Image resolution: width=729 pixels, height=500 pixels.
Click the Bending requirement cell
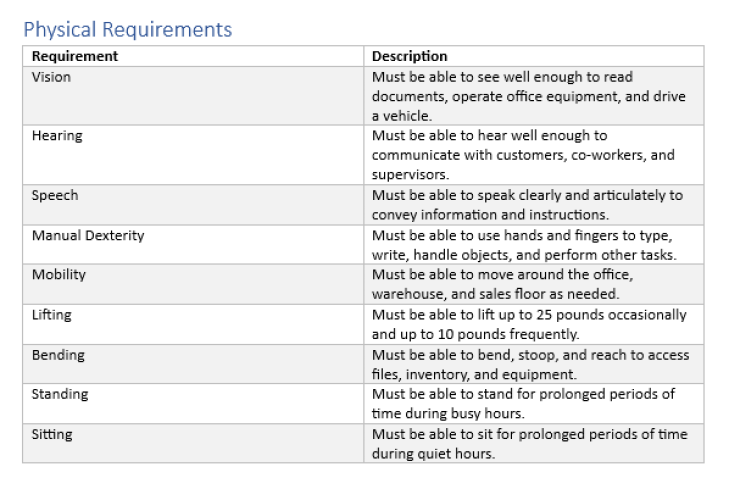[x=58, y=354]
